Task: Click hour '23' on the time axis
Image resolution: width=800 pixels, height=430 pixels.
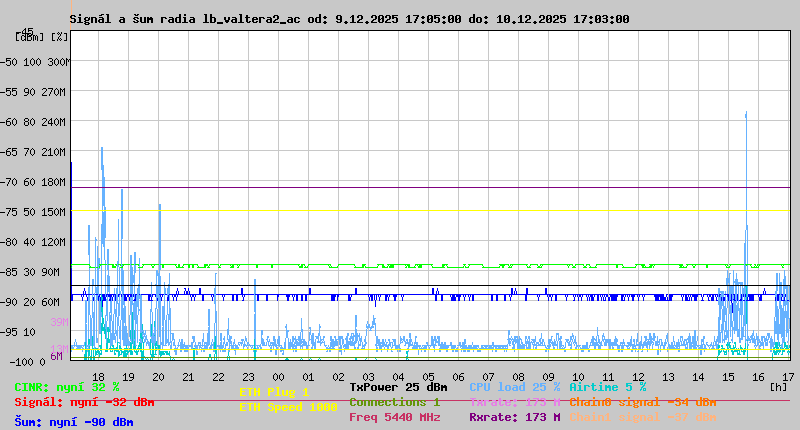Action: click(x=248, y=377)
